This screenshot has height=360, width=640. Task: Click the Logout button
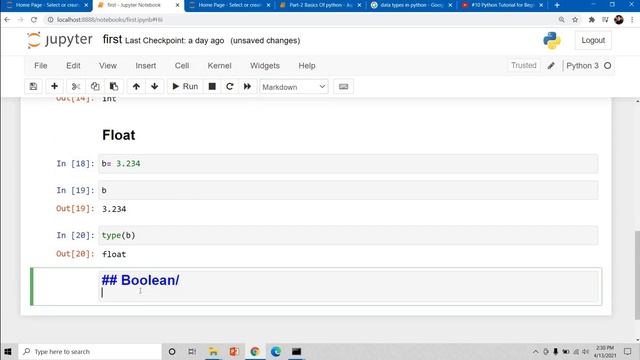click(593, 40)
